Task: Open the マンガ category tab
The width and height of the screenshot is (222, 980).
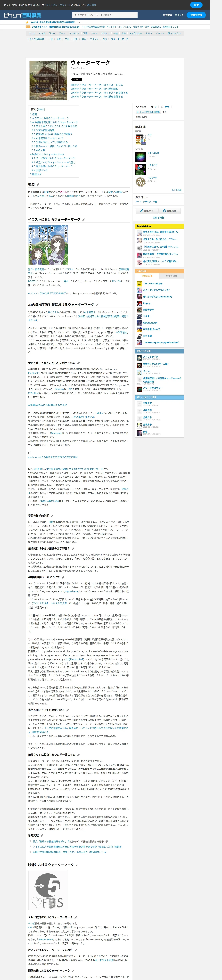Action: click(42, 33)
